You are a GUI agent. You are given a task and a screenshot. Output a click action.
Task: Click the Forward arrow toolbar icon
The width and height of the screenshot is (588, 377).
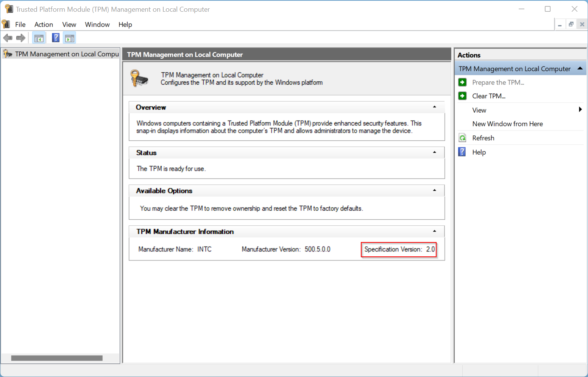(x=21, y=38)
